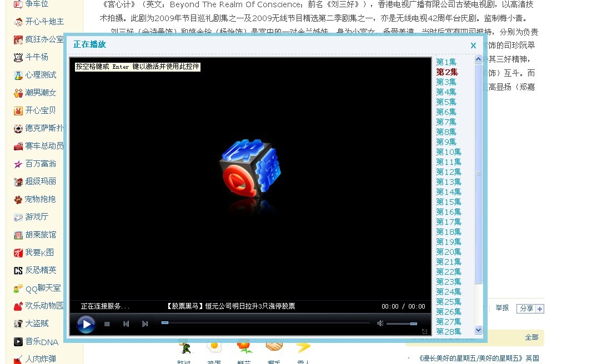The height and width of the screenshot is (364, 602).
Task: Close the 正在播放 popup with X
Action: (473, 46)
